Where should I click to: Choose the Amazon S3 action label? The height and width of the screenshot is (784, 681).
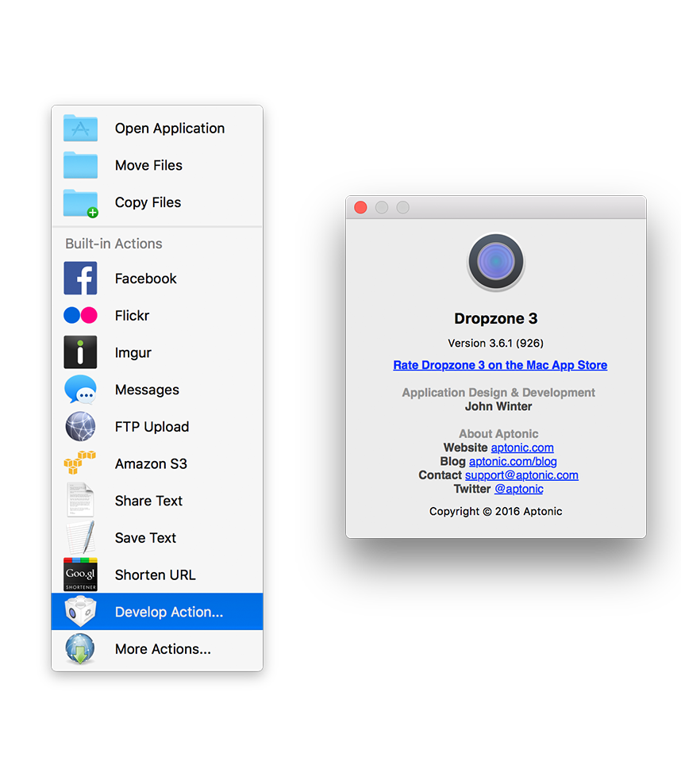151,463
